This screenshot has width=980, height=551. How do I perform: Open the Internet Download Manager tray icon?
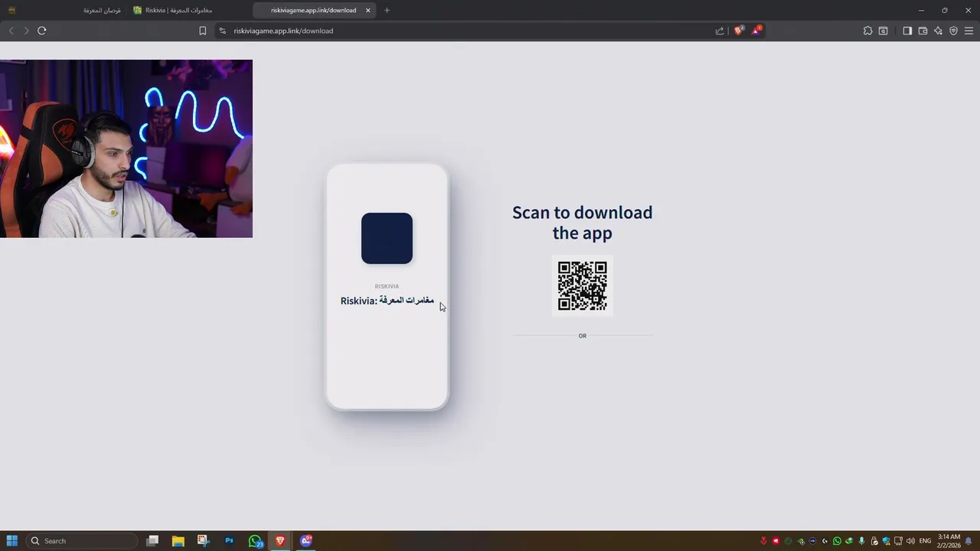tap(849, 541)
